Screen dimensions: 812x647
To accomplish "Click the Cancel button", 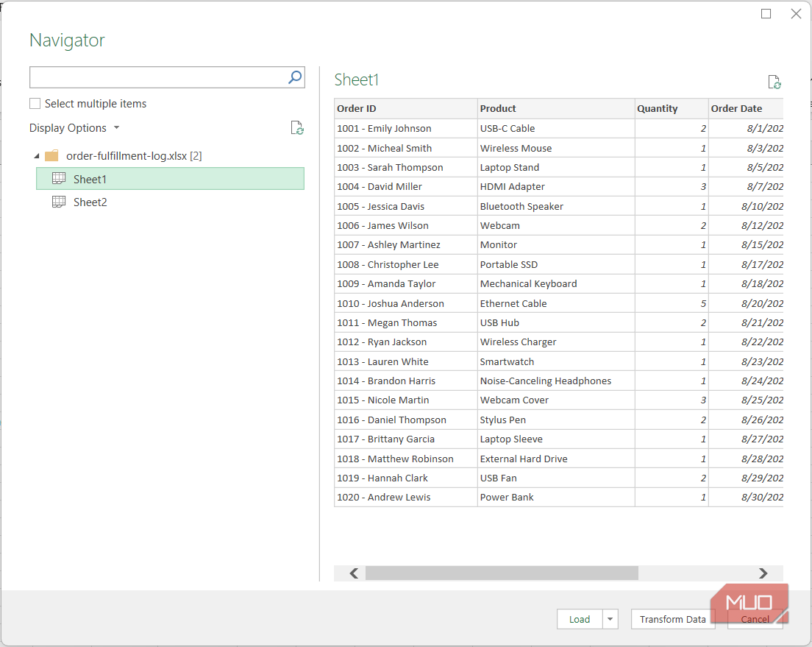I will tap(755, 619).
